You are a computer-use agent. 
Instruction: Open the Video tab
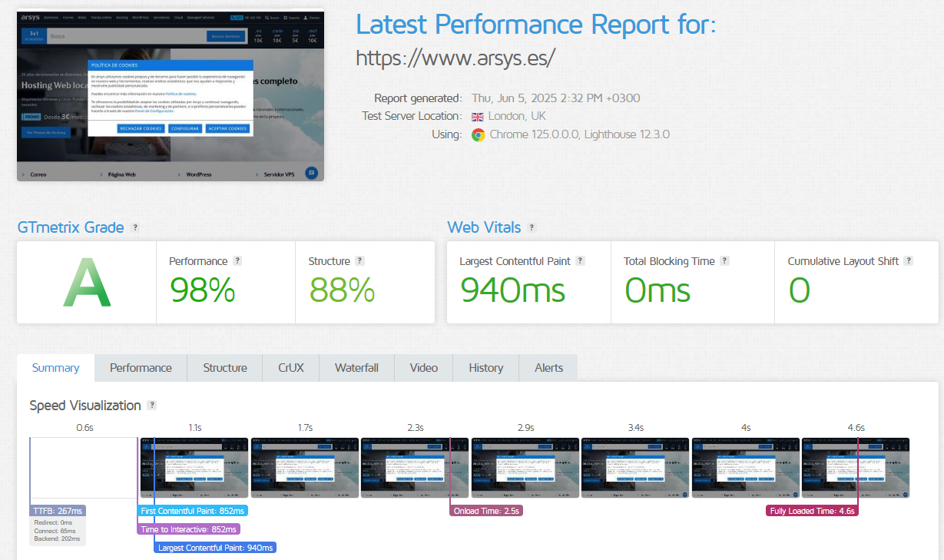[424, 368]
